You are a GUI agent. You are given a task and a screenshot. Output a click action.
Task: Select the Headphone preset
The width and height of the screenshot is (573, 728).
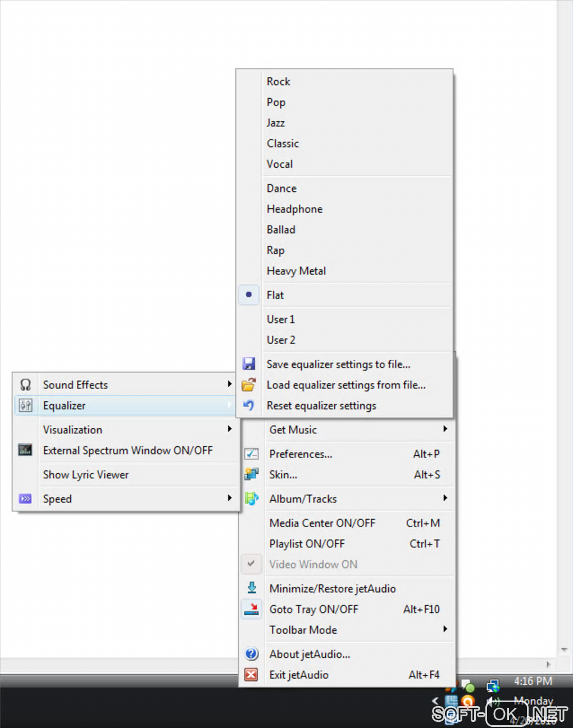(x=344, y=209)
